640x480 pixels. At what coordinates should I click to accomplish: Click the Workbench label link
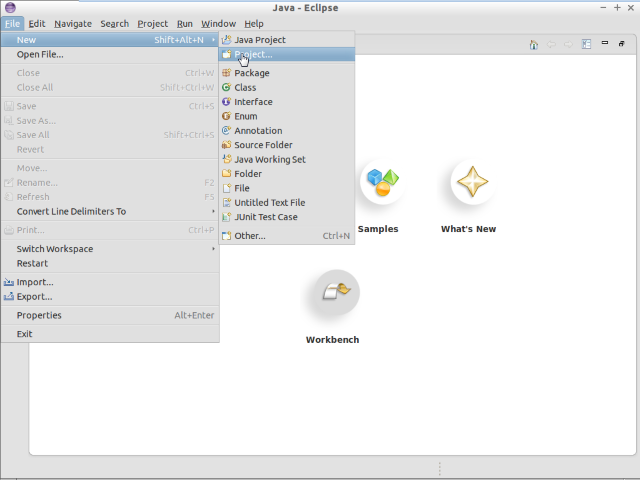coord(333,340)
